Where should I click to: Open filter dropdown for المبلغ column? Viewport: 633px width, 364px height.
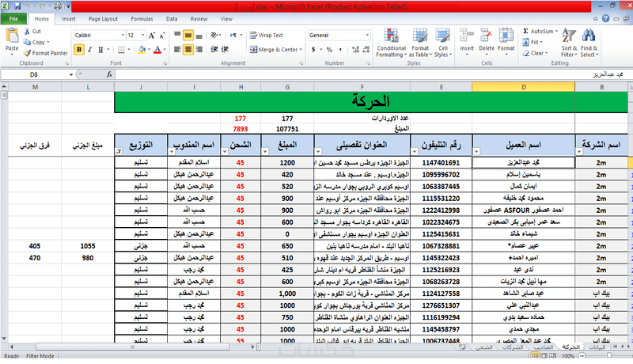tap(265, 152)
